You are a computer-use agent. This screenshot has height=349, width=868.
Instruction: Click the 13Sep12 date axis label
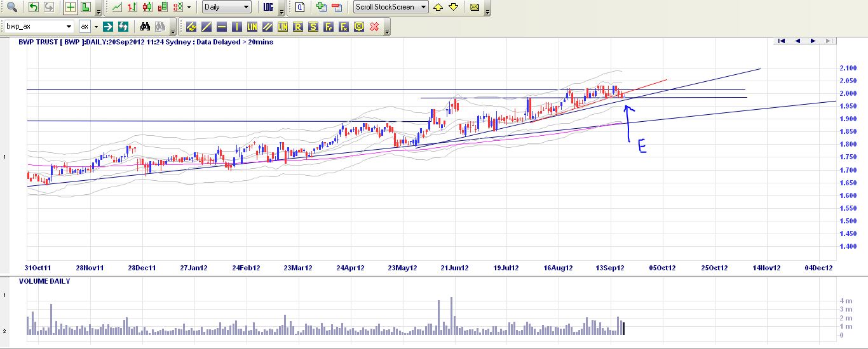pyautogui.click(x=611, y=268)
